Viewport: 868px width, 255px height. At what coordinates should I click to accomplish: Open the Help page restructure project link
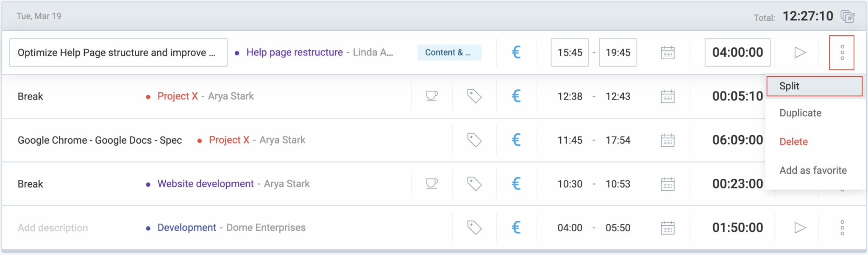click(295, 53)
